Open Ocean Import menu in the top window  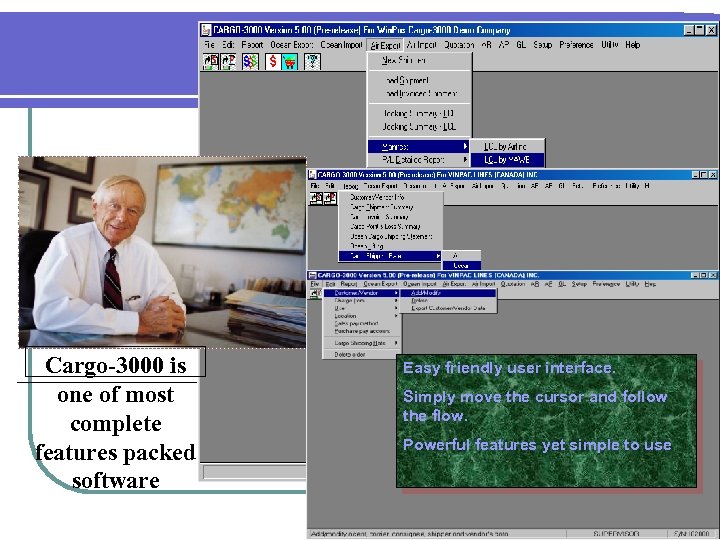341,45
